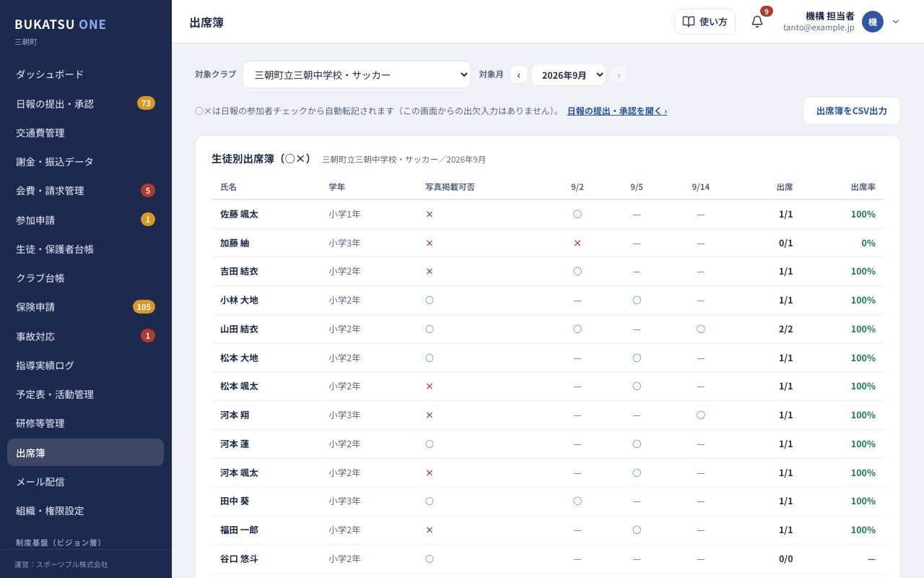Expand the account menu chevron
Viewport: 924px width, 578px height.
click(896, 22)
